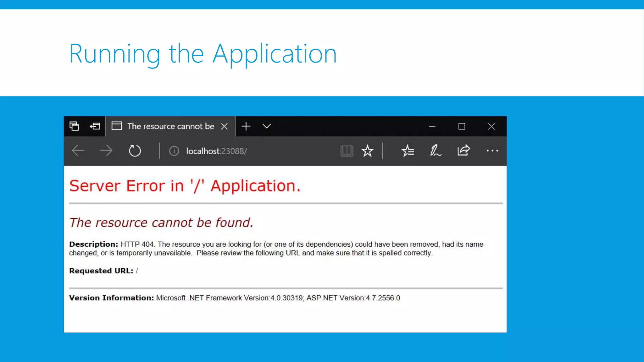Image resolution: width=644 pixels, height=362 pixels.
Task: Click 'The resource cannot be found.' text
Action: (161, 222)
